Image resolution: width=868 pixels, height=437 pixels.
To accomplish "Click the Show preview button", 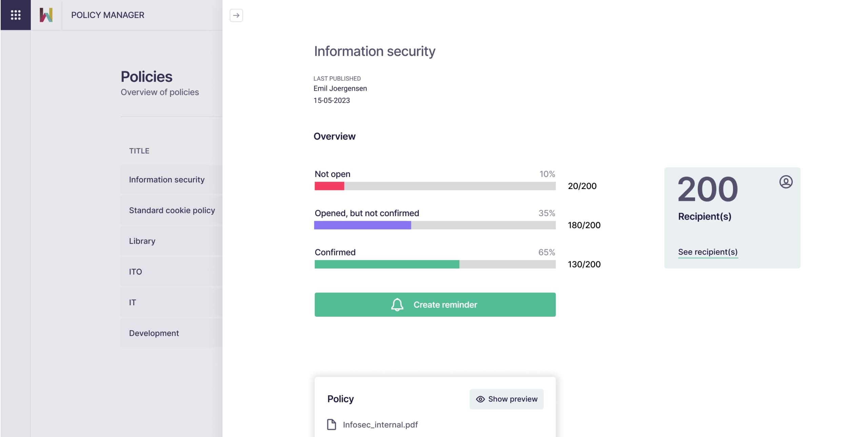I will coord(506,399).
